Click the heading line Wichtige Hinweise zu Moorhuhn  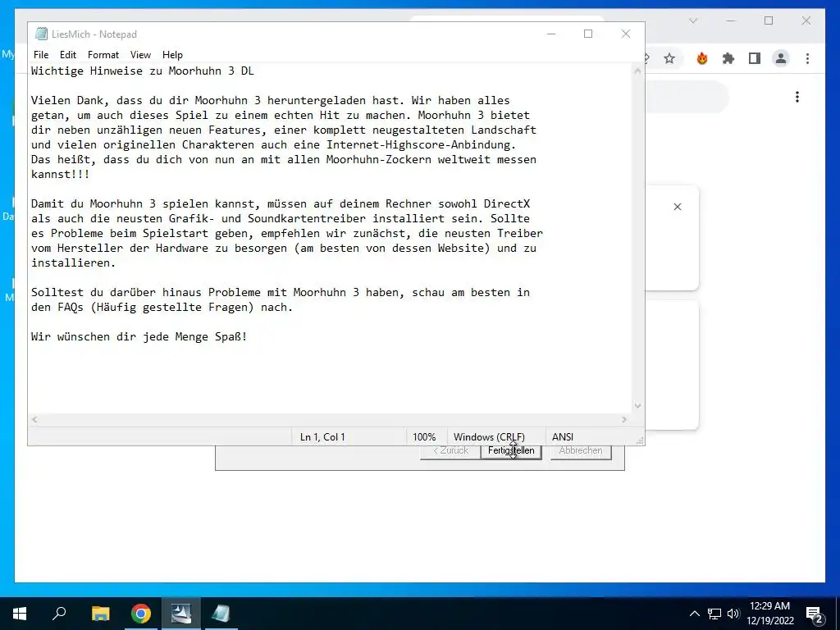[x=143, y=71]
